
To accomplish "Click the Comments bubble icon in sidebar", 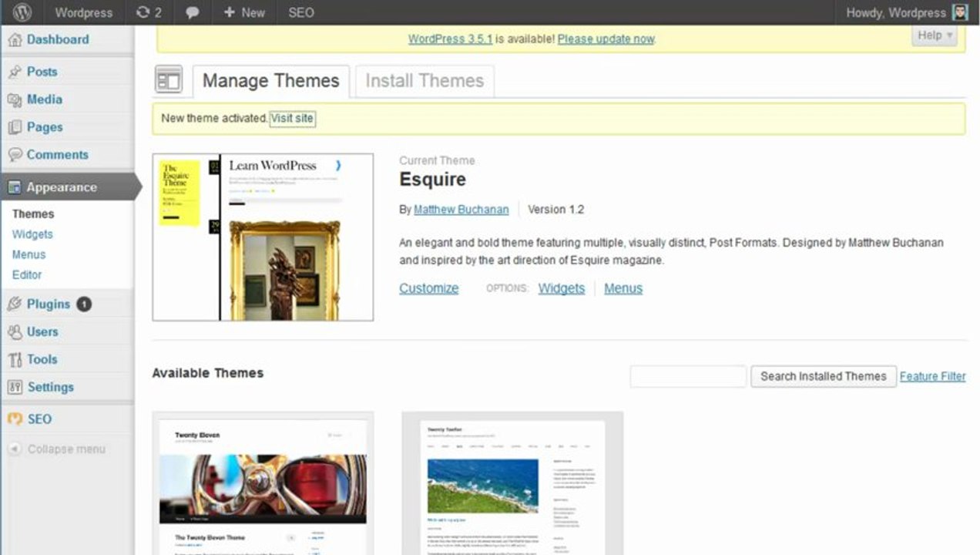I will (15, 155).
